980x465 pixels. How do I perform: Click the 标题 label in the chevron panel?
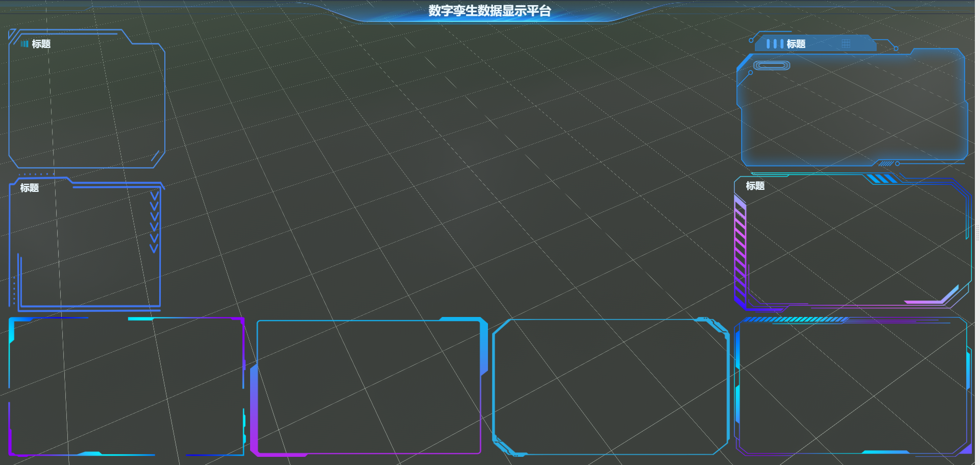(30, 188)
